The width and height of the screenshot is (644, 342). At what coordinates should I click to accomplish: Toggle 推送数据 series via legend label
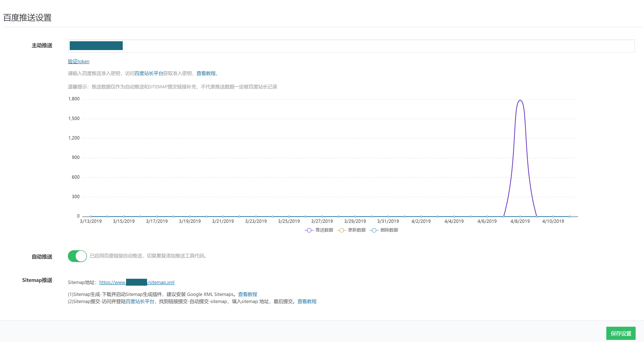(x=324, y=230)
